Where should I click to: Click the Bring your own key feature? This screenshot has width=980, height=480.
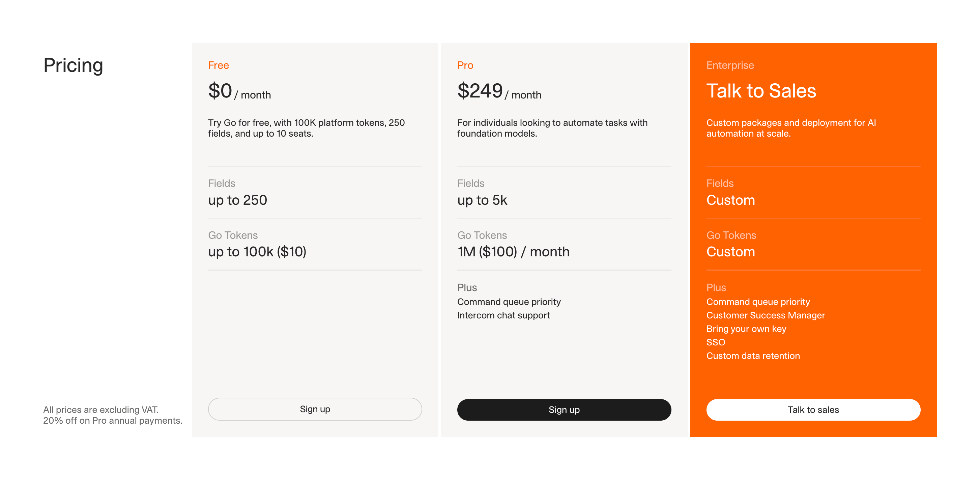pyautogui.click(x=746, y=329)
